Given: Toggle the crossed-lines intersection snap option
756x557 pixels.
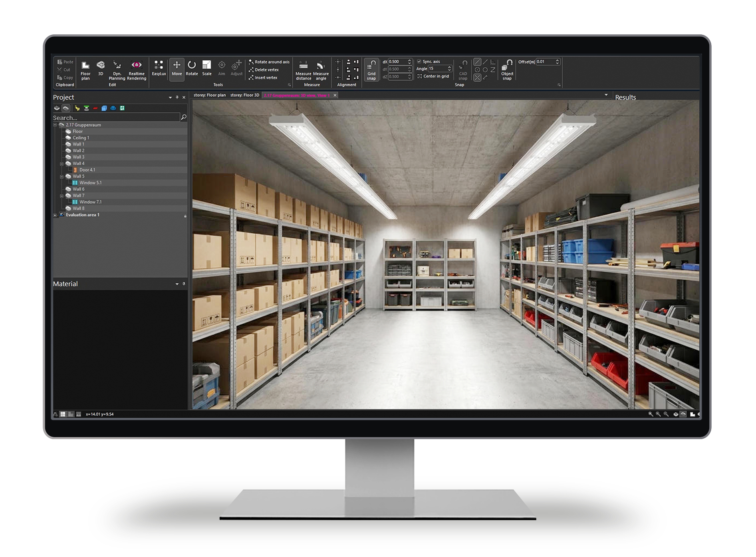Looking at the screenshot, I should click(477, 78).
